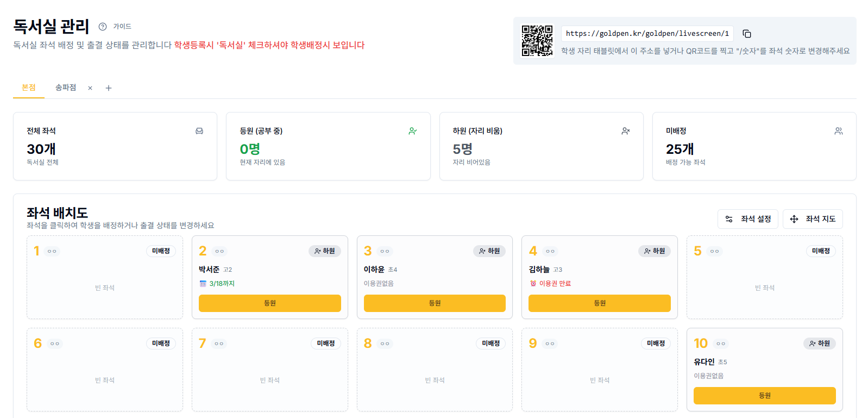Click the oo indicator on seat 7

(x=219, y=344)
